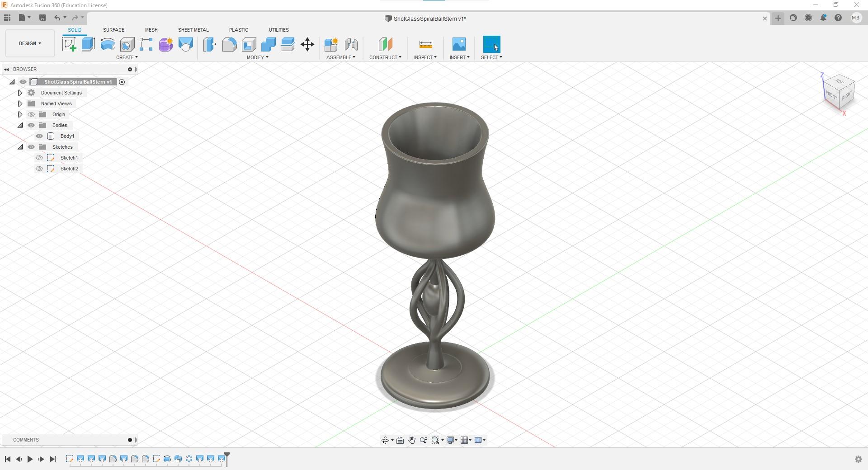Open the Display Settings dropdown
868x470 pixels.
452,440
